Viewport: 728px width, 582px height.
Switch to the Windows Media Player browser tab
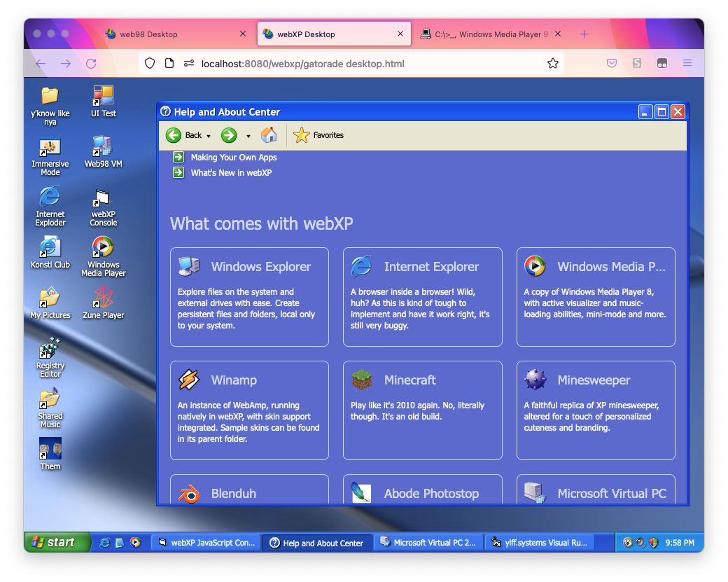(491, 34)
